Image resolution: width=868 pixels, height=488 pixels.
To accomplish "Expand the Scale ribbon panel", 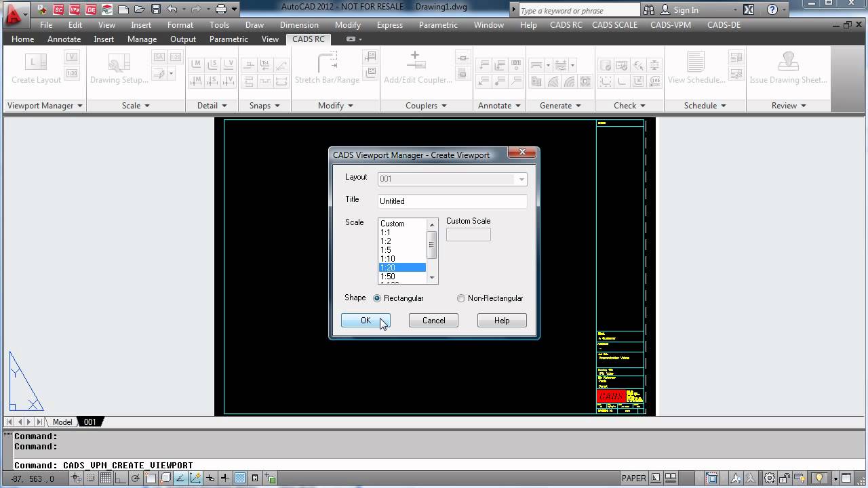I will pyautogui.click(x=136, y=106).
